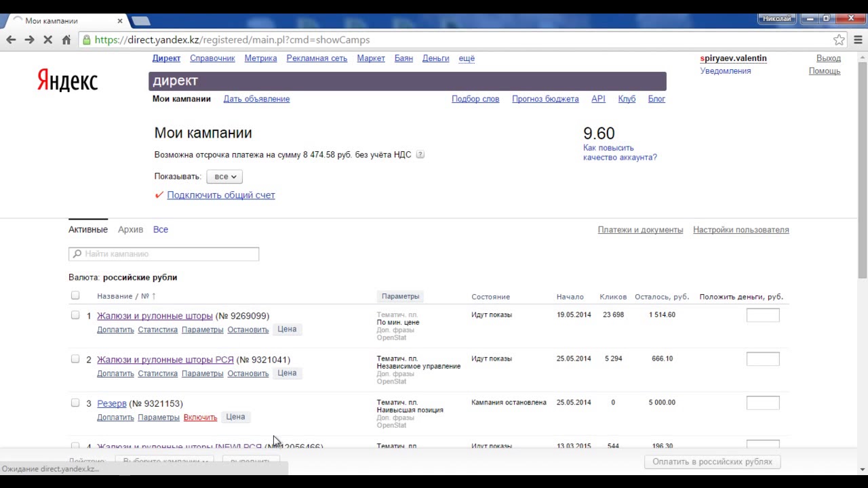
Task: Click the payment amount field for campaign № 9269099
Action: click(x=763, y=315)
